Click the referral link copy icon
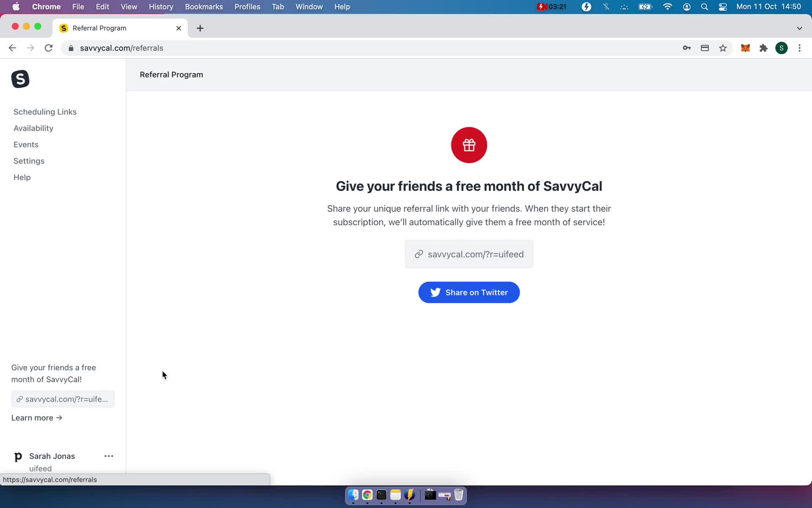The width and height of the screenshot is (812, 508). (419, 254)
